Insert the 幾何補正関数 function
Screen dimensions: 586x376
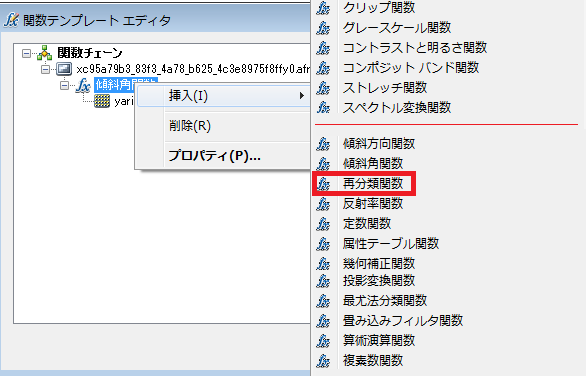379,263
